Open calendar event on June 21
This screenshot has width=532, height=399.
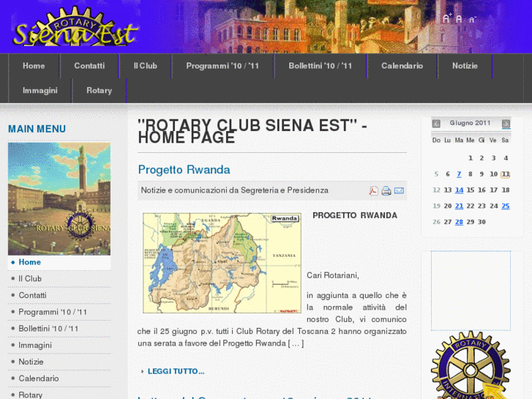coord(459,206)
